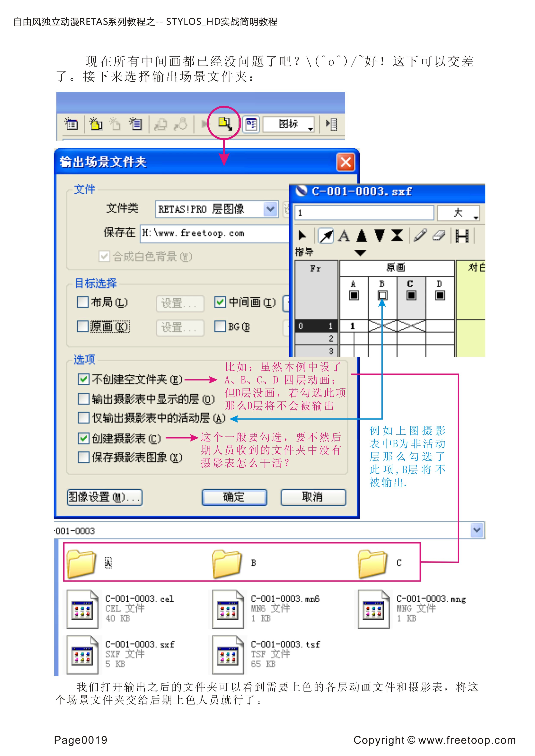Check the BG checkbox
Image resolution: width=535 pixels, height=756 pixels.
[x=220, y=326]
